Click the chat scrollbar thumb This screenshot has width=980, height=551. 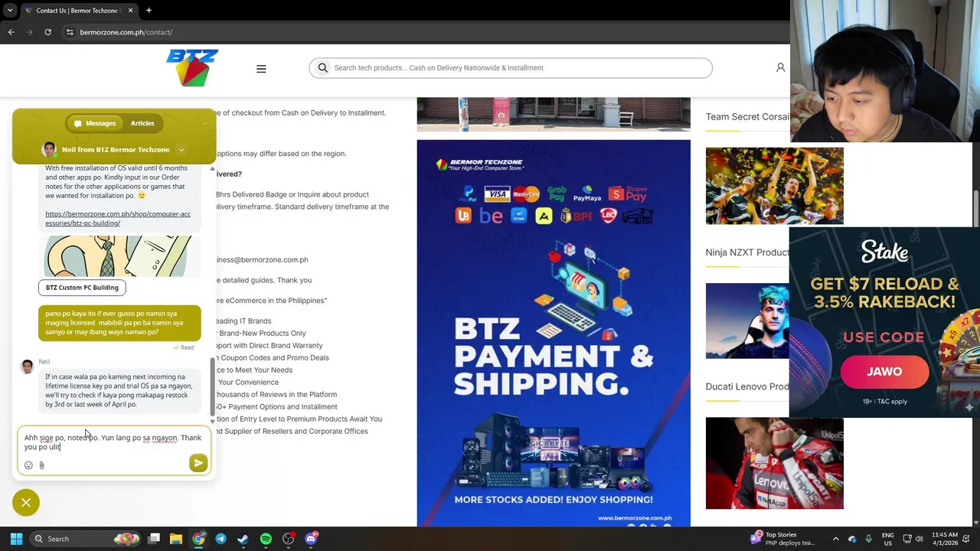point(213,386)
